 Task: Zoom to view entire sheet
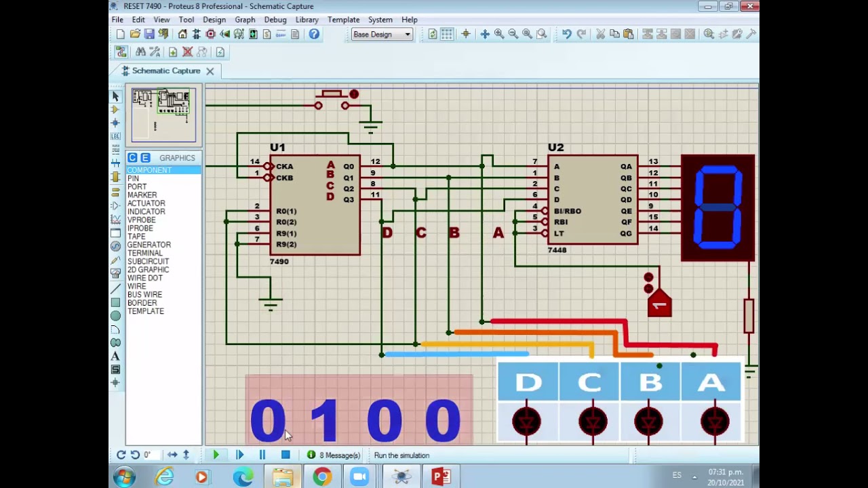527,34
